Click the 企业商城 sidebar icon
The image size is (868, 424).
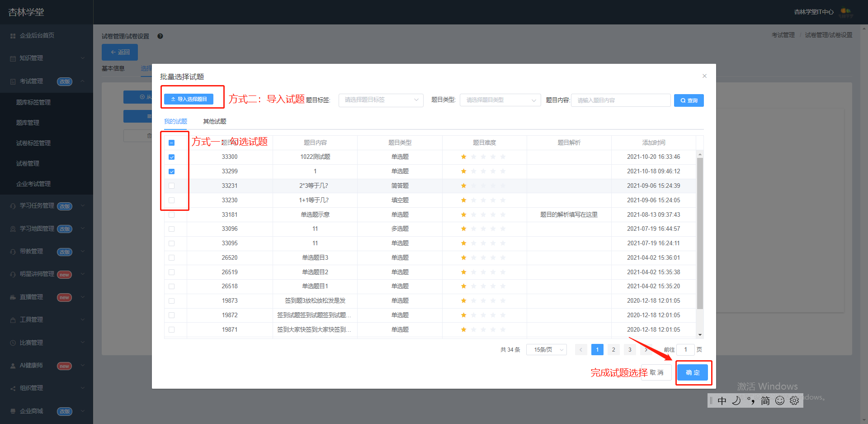click(x=13, y=411)
